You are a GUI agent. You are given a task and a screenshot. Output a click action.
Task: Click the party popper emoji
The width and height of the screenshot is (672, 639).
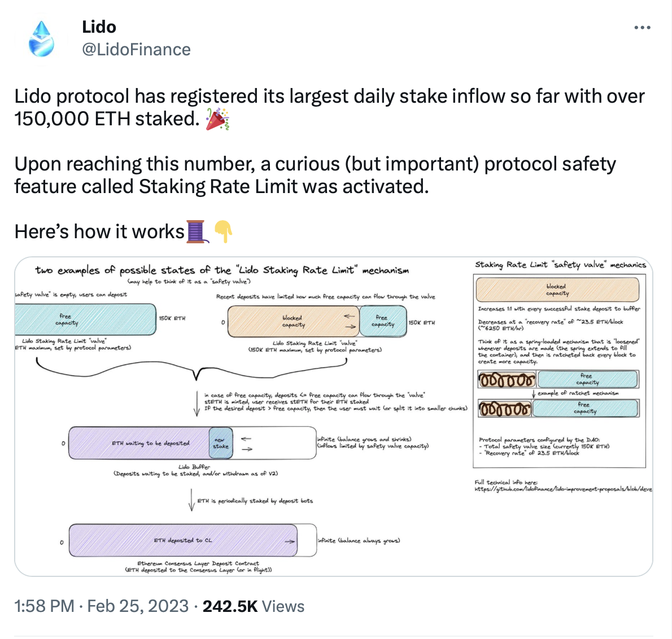coord(217,119)
